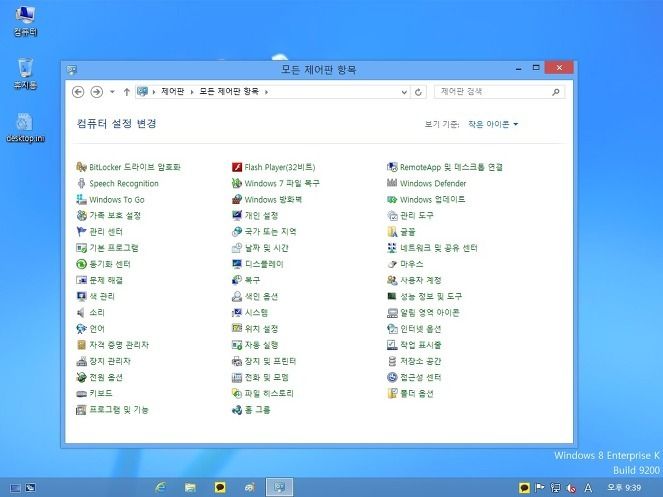Open the 국가 또는 지역 link
Image resolution: width=663 pixels, height=497 pixels.
click(x=271, y=231)
